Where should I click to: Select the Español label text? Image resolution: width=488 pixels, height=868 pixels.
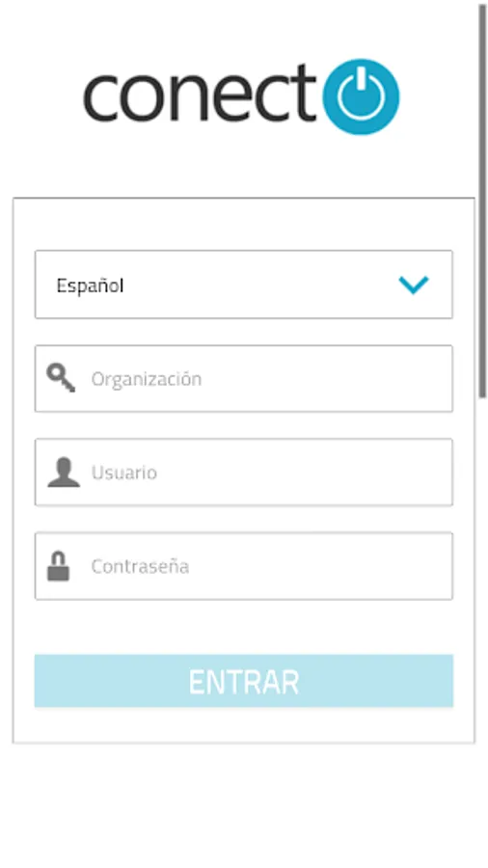91,285
